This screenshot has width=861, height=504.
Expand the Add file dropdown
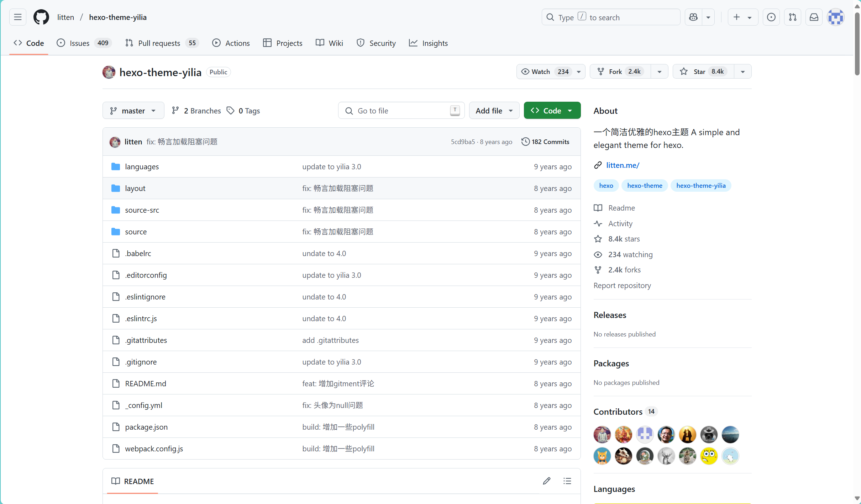click(494, 111)
